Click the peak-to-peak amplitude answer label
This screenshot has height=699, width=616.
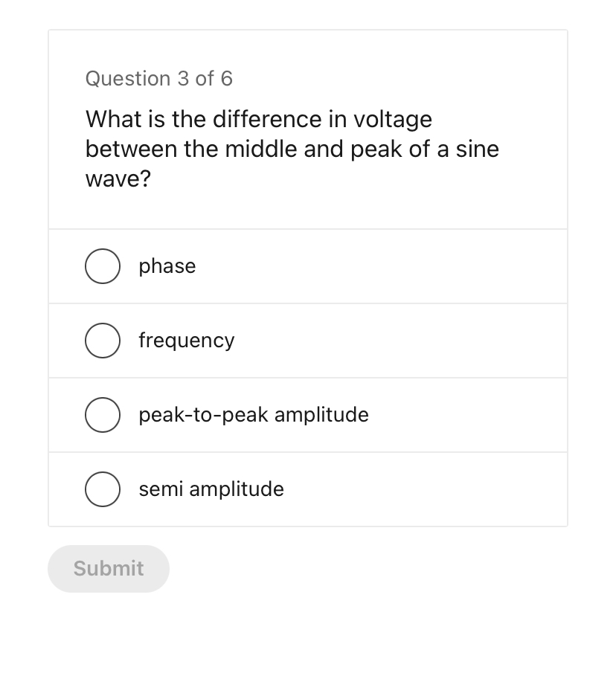tap(253, 415)
